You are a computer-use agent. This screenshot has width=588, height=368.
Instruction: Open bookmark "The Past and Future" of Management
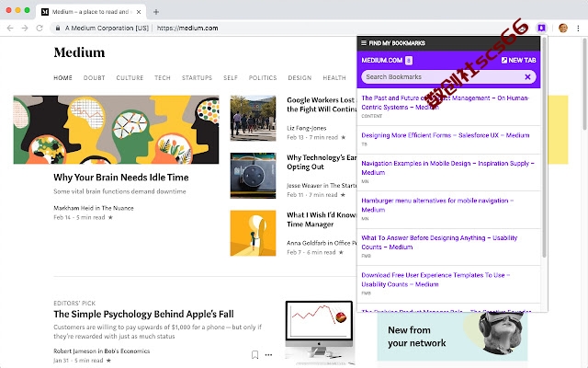445,102
